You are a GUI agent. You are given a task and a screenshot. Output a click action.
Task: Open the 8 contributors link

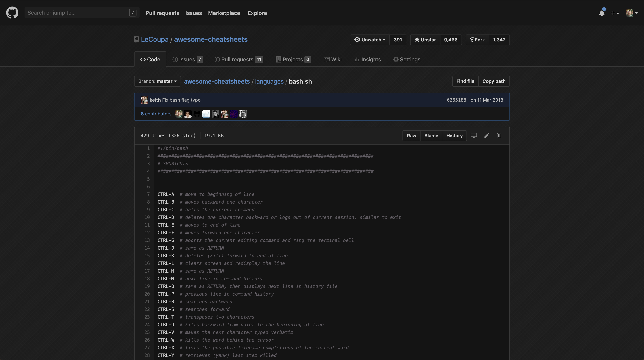click(x=156, y=114)
